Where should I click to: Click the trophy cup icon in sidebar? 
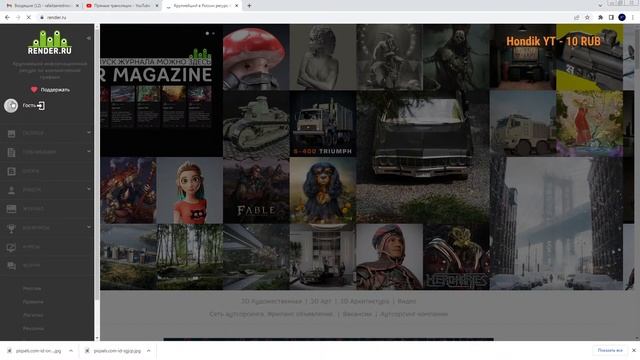click(x=11, y=228)
